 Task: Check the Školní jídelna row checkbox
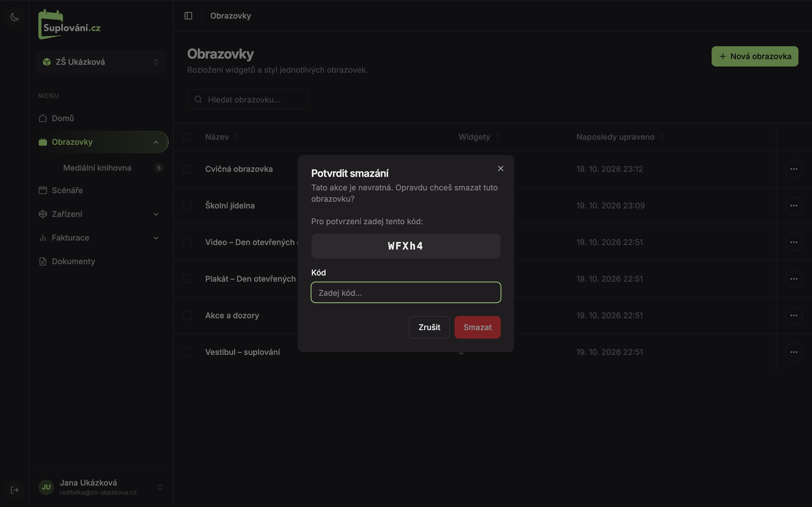click(187, 206)
